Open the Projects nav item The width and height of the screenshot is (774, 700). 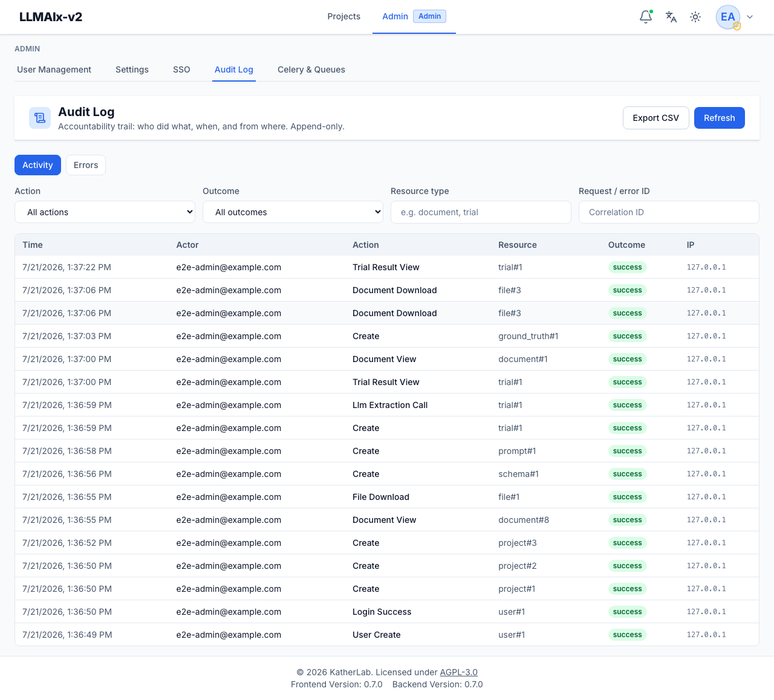[x=343, y=16]
